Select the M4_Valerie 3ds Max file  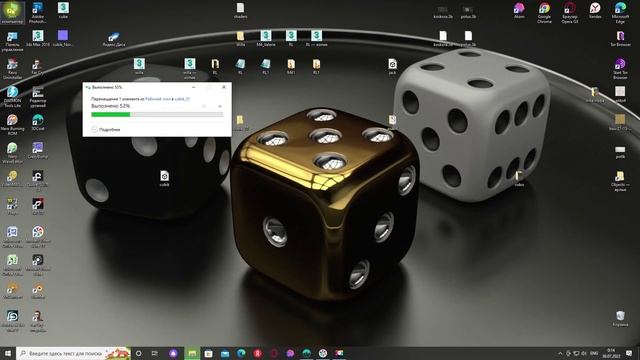pos(266,39)
